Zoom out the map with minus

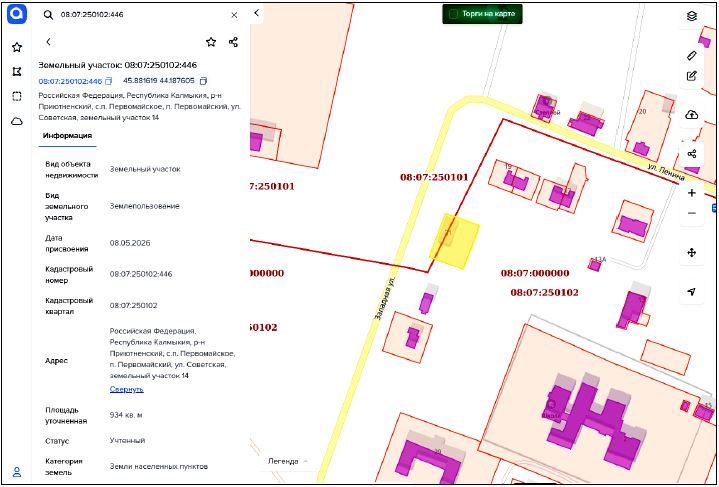pos(691,213)
